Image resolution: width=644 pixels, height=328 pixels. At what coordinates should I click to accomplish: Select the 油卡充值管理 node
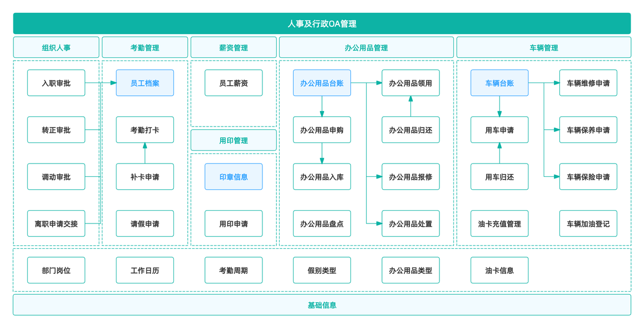[x=499, y=223]
